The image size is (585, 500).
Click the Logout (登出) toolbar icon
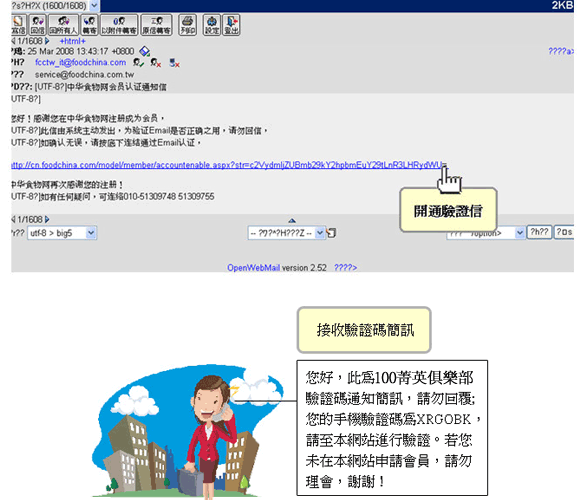coord(231,25)
